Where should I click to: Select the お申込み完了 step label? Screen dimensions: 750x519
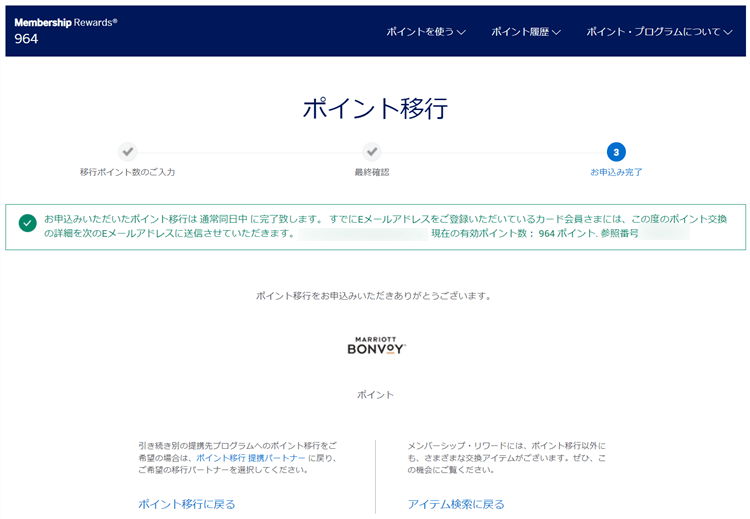616,172
